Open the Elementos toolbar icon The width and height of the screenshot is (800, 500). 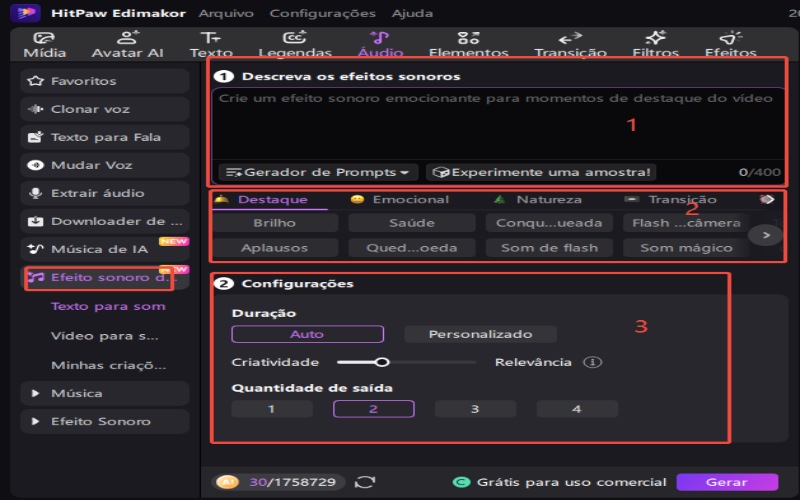click(x=468, y=43)
